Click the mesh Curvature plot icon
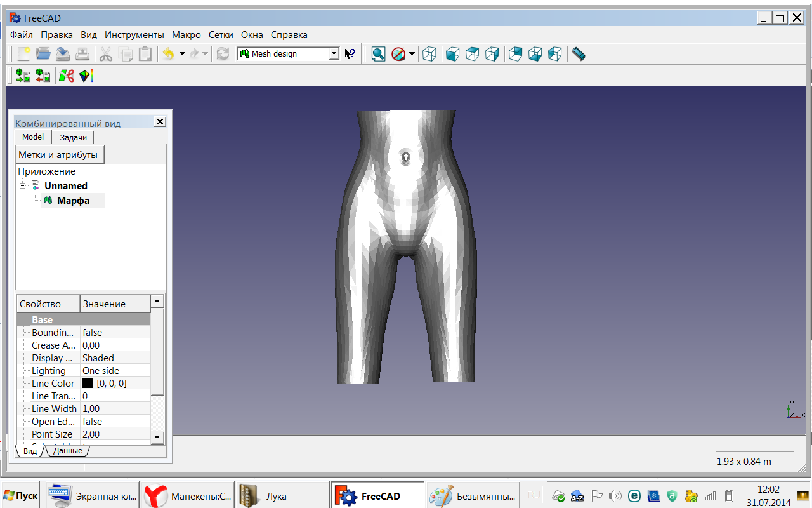Viewport: 812px width, 508px height. tap(86, 76)
